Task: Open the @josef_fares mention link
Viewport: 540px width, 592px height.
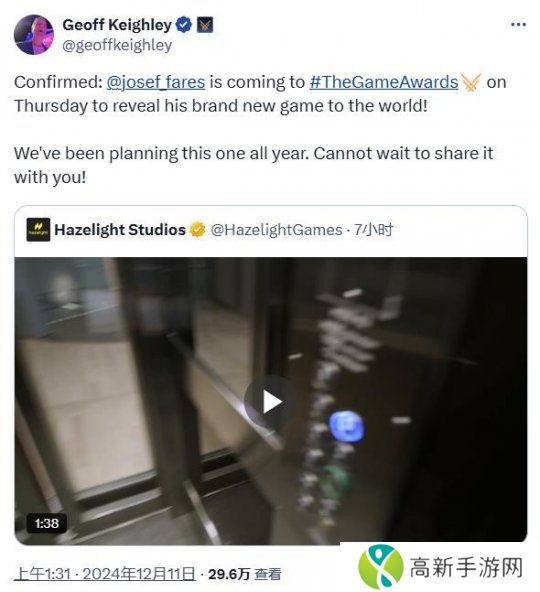Action: pos(156,82)
